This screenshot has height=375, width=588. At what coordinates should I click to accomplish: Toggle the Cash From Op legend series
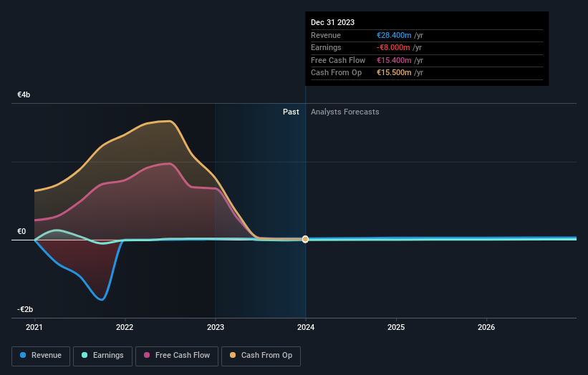[x=261, y=356]
